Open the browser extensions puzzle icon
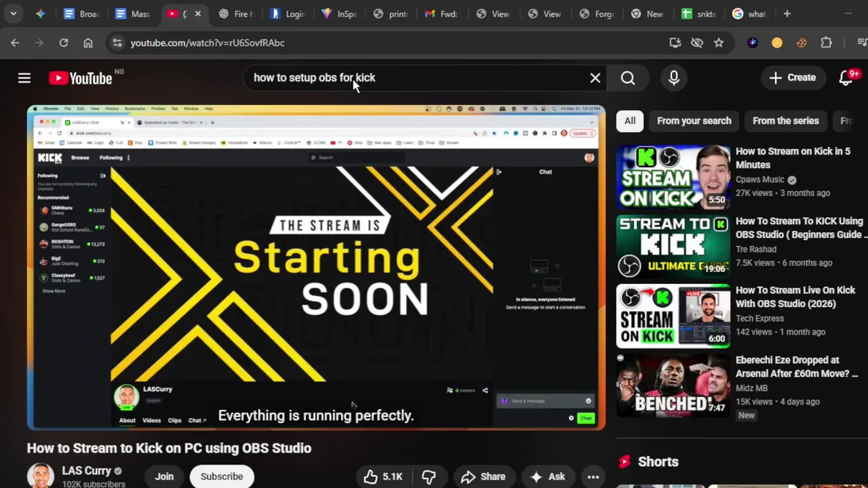Viewport: 868px width, 488px height. 826,43
